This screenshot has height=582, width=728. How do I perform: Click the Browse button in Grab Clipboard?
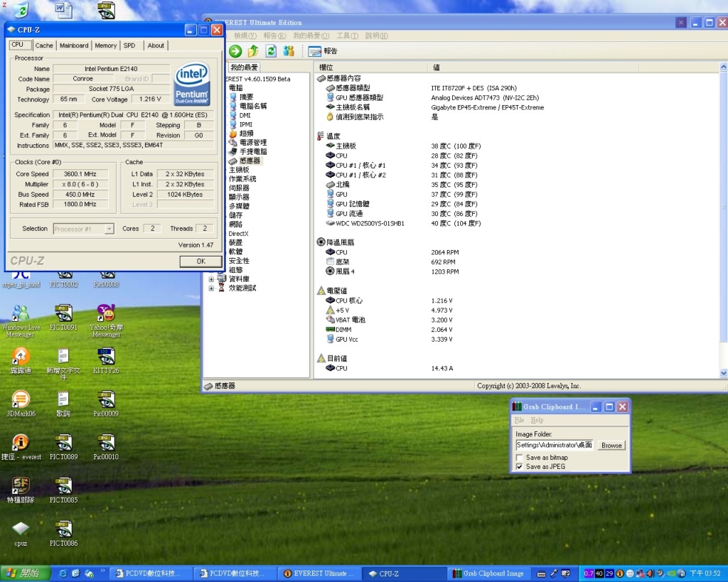point(611,445)
